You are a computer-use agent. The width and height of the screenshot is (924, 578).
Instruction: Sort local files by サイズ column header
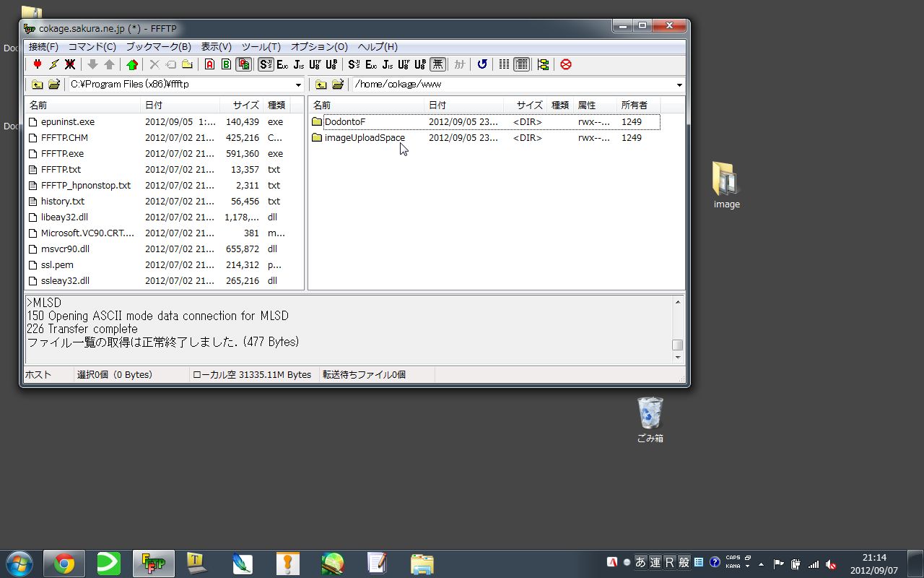245,105
